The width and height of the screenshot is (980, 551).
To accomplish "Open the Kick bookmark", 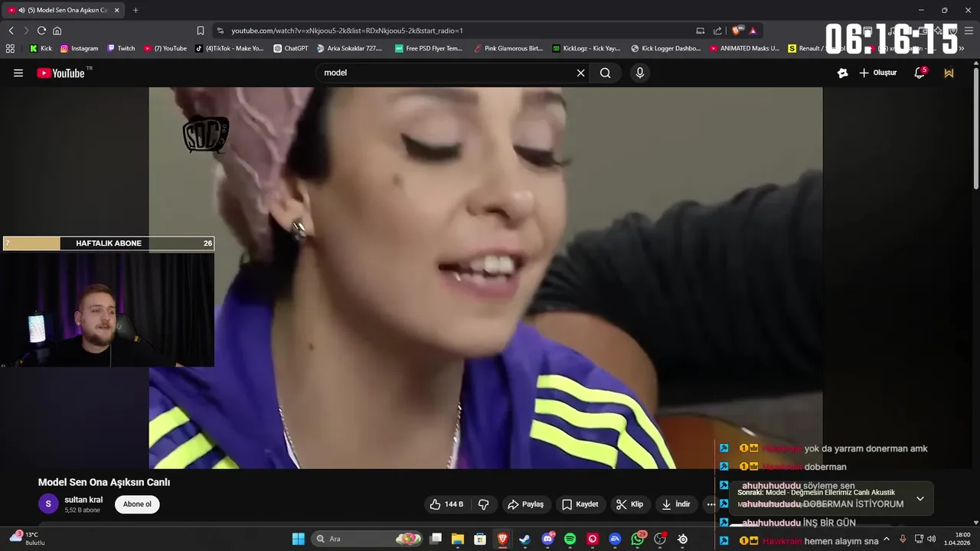I will click(x=41, y=48).
